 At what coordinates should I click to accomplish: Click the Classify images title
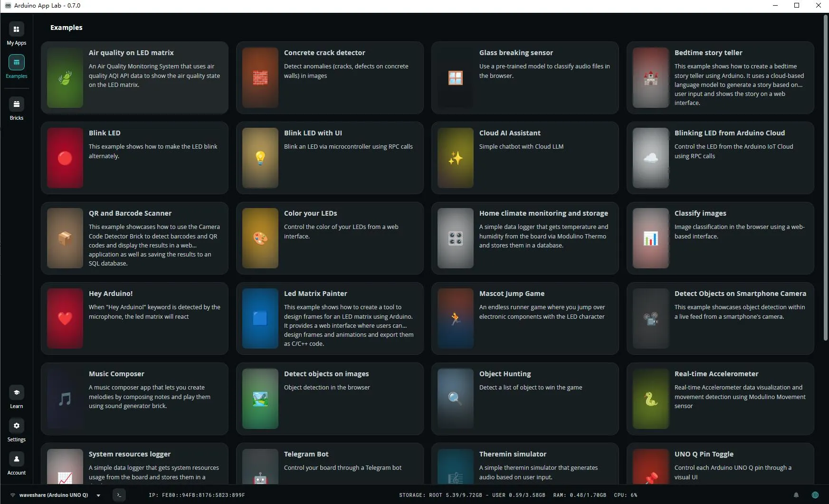pos(700,213)
